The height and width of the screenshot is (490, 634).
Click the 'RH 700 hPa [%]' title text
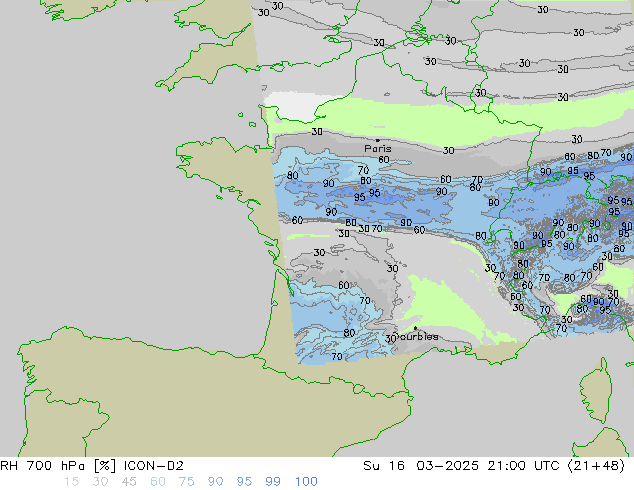[58, 466]
